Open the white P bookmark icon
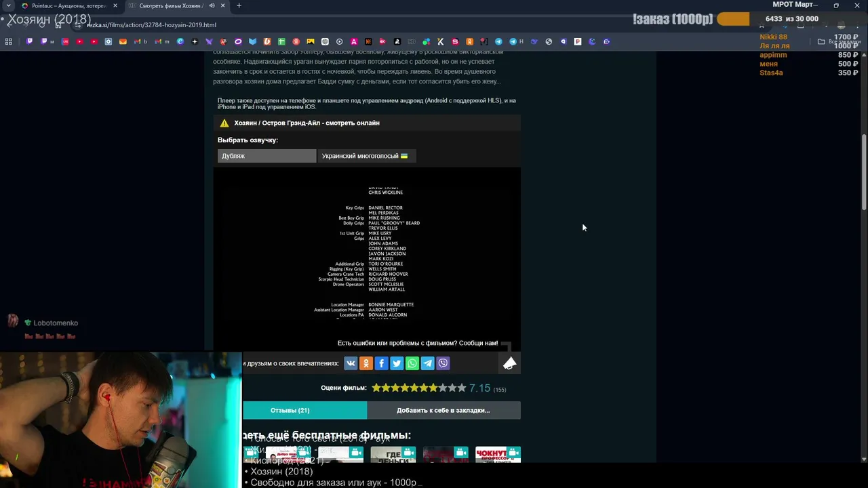868x488 pixels. pyautogui.click(x=578, y=41)
